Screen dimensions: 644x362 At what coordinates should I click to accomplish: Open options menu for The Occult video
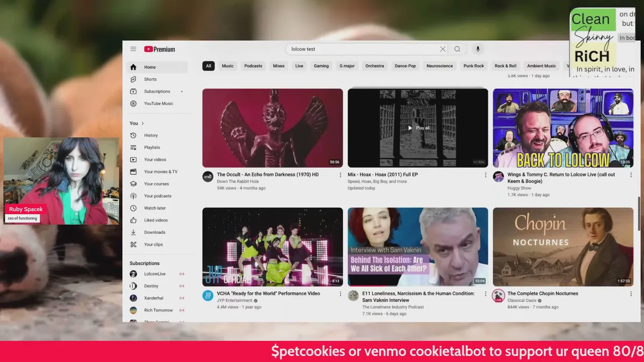pos(340,175)
